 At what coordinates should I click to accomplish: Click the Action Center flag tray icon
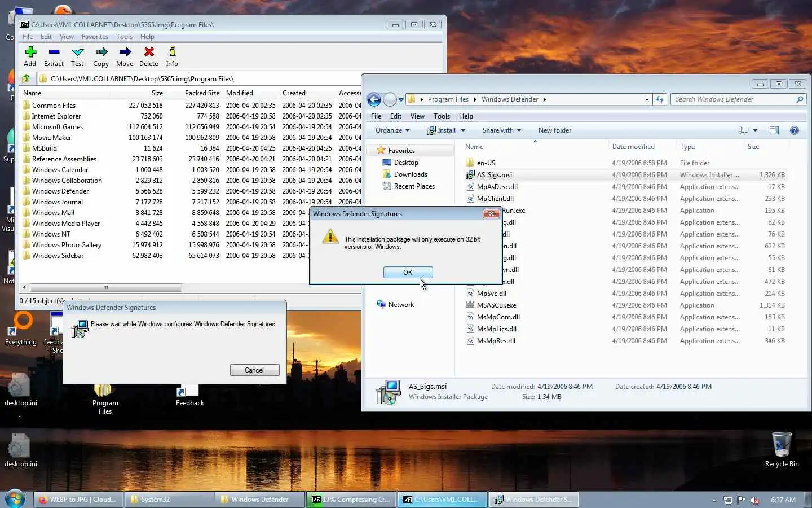tap(742, 500)
